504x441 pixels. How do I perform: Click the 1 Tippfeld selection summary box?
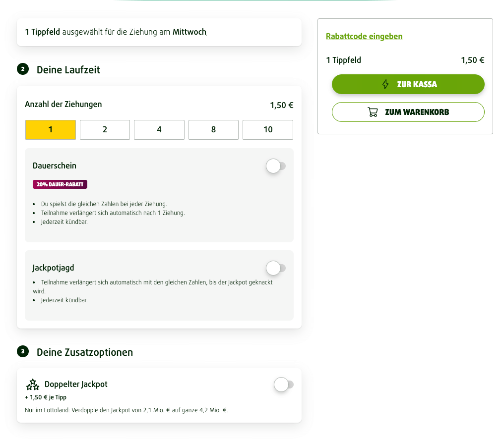click(x=159, y=32)
